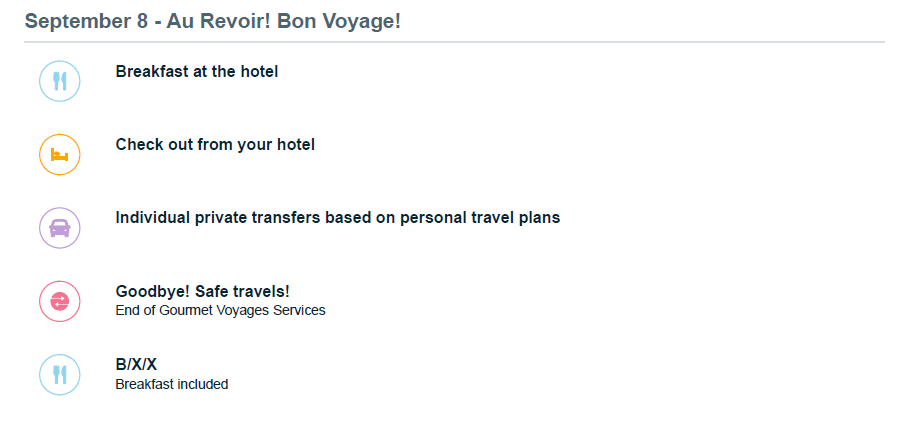Image resolution: width=899 pixels, height=435 pixels.
Task: Select 'Check out from your hotel' title
Action: pyautogui.click(x=215, y=145)
